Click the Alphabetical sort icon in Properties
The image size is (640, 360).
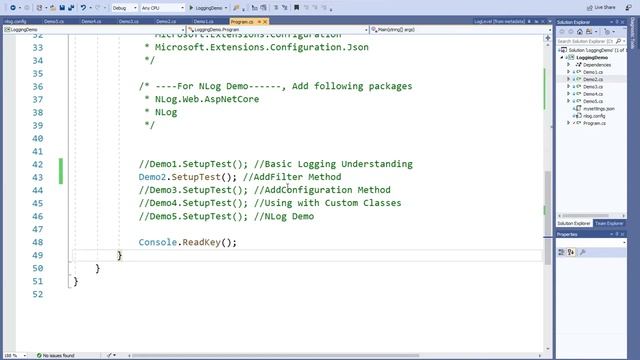pyautogui.click(x=571, y=252)
